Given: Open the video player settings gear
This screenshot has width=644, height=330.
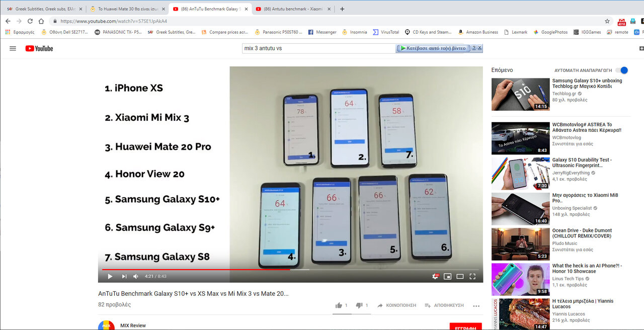Looking at the screenshot, I should [436, 276].
